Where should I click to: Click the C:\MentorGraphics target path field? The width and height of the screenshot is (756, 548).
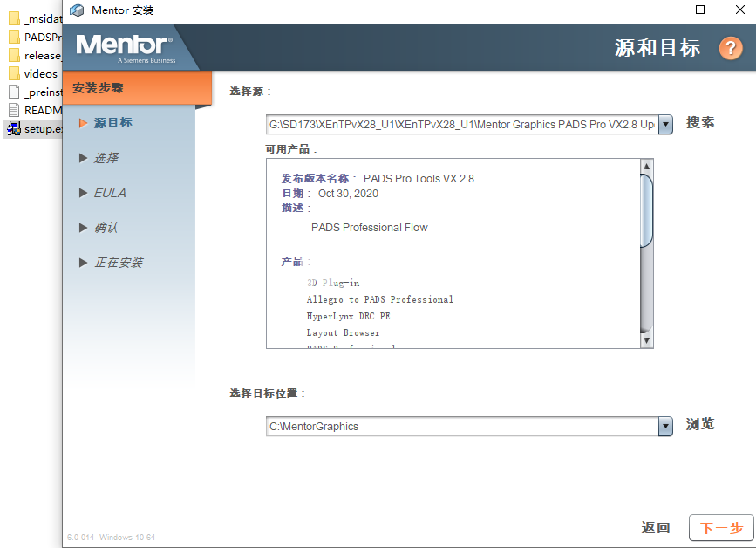[x=462, y=427]
